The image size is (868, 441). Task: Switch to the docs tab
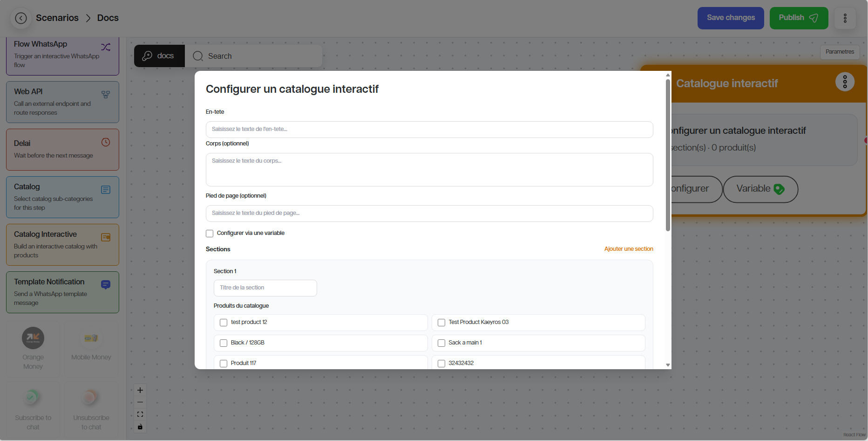coord(159,56)
